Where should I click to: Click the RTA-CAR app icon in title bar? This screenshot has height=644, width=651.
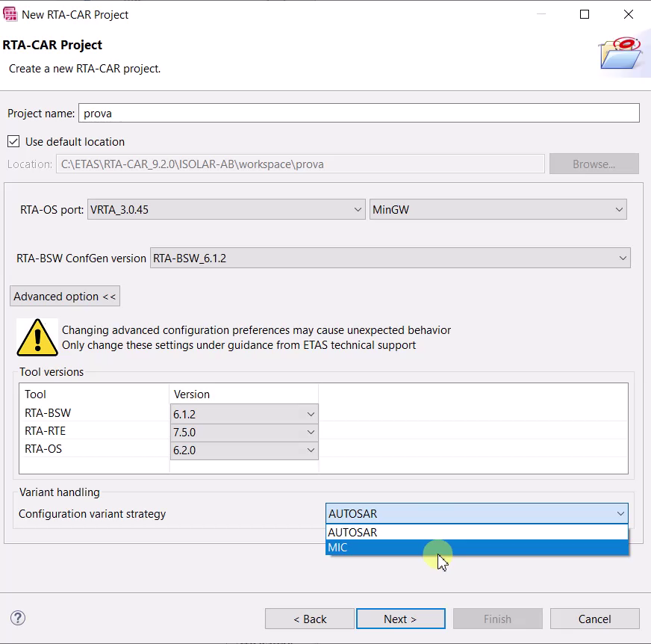10,14
